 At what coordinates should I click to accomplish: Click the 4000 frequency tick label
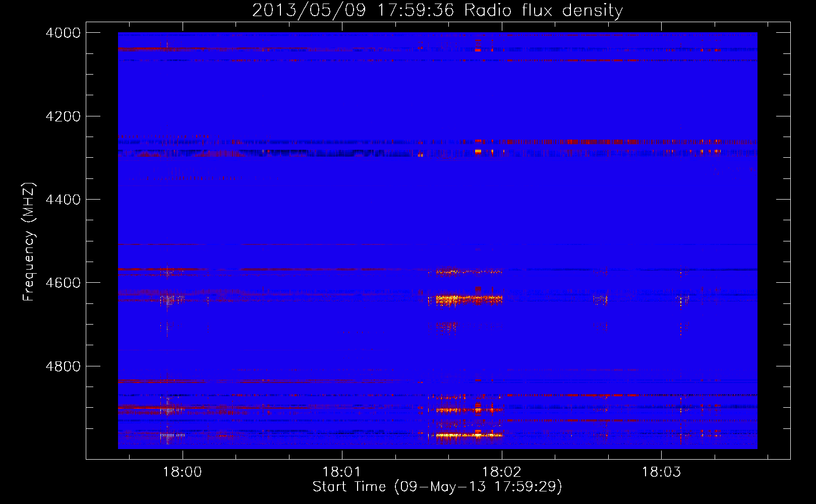[63, 33]
